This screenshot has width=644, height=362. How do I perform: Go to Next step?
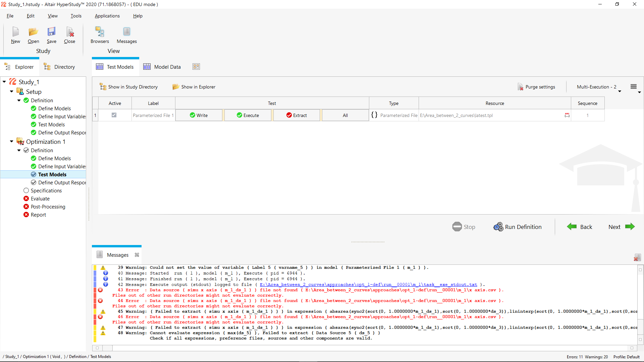[622, 227]
